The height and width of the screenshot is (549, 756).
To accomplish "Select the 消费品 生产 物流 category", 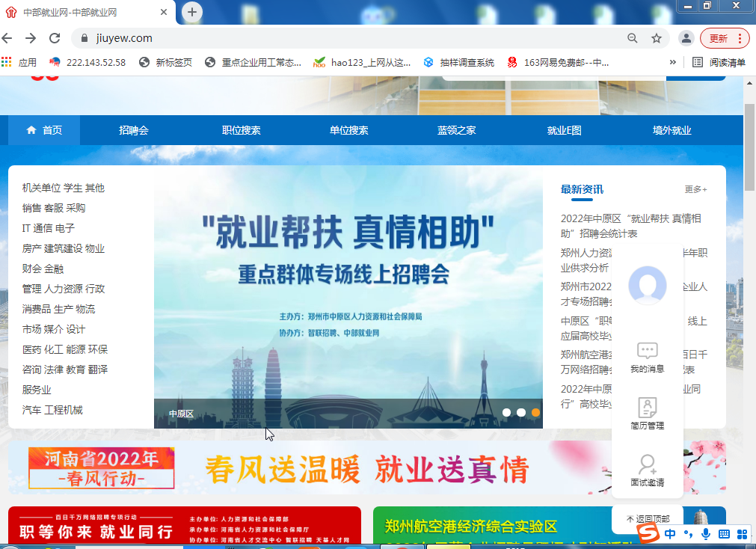I will point(58,309).
